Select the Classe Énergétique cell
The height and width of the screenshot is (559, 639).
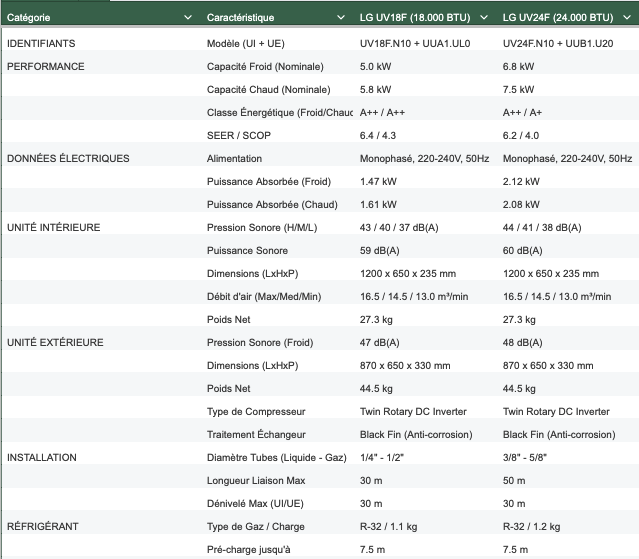280,112
